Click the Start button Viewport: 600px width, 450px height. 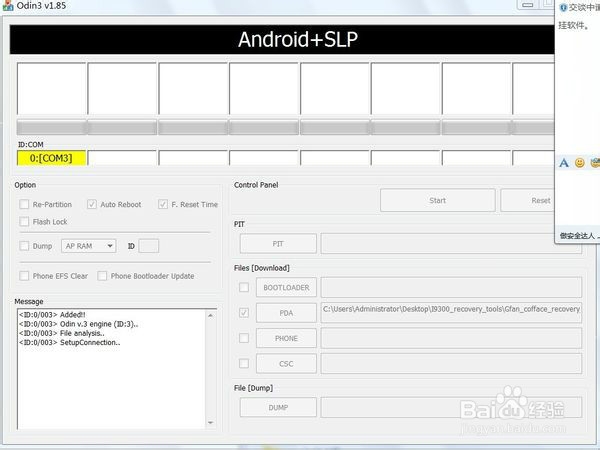[437, 200]
